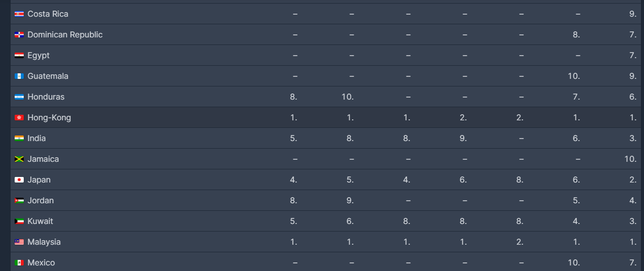This screenshot has height=271, width=644.
Task: Click the Guatemala flag icon
Action: point(19,76)
